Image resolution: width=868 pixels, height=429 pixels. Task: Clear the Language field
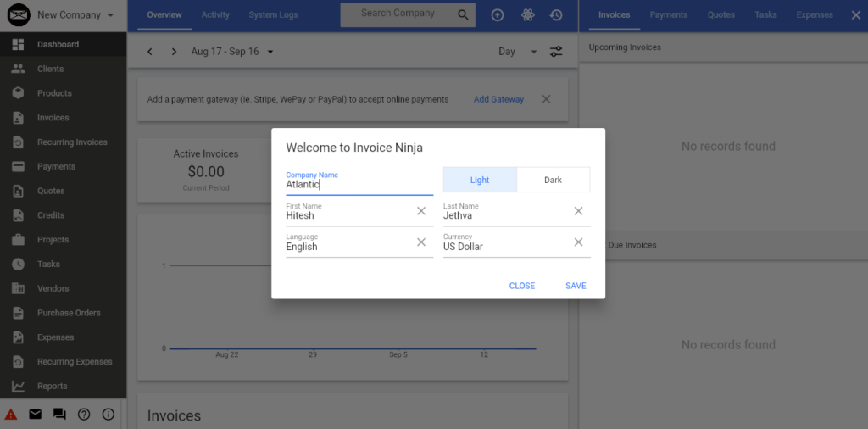point(421,242)
